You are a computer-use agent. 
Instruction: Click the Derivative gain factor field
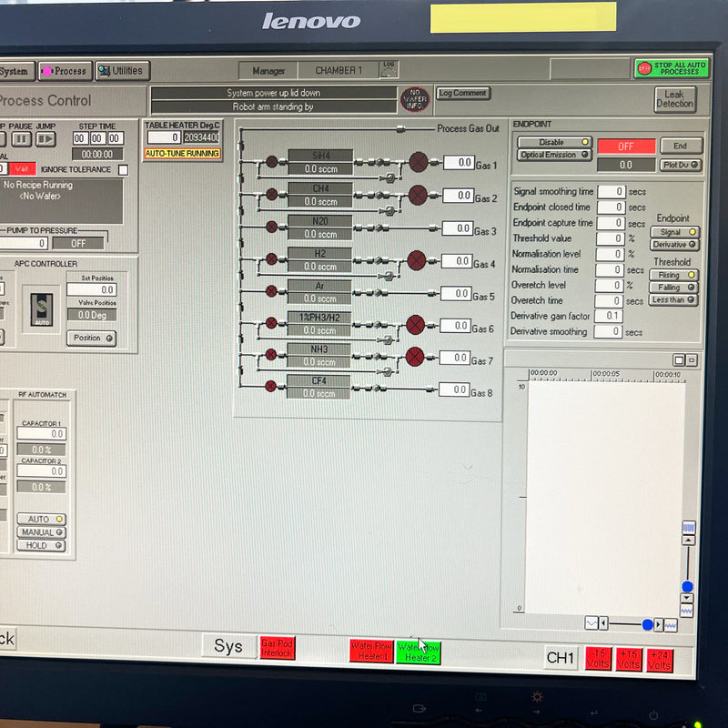608,316
